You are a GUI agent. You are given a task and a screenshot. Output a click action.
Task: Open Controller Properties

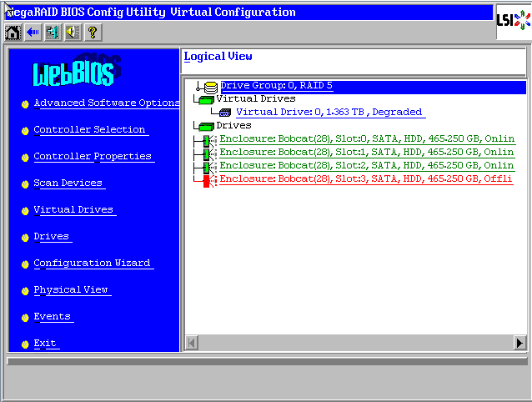point(93,157)
